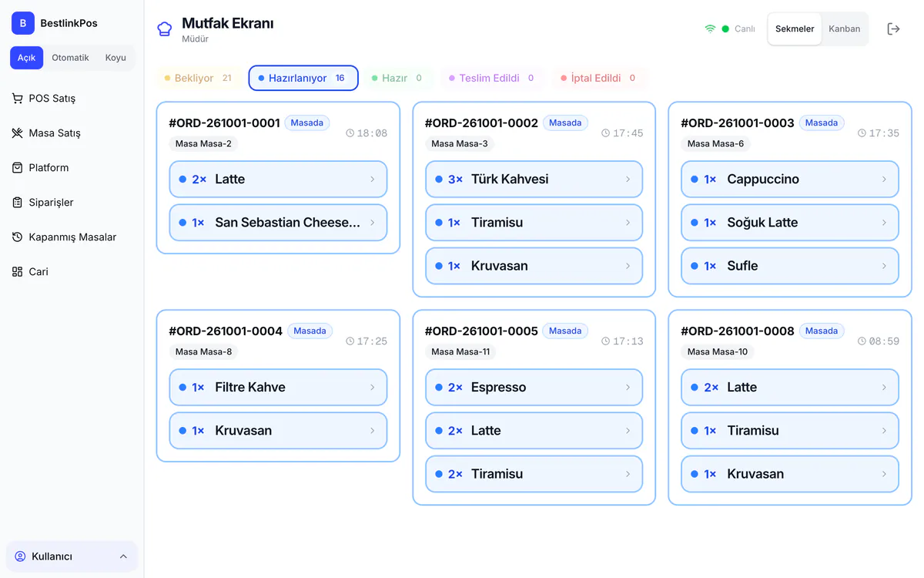This screenshot has height=578, width=924.
Task: Open the 2× Latte item in order 0001
Action: coord(278,180)
